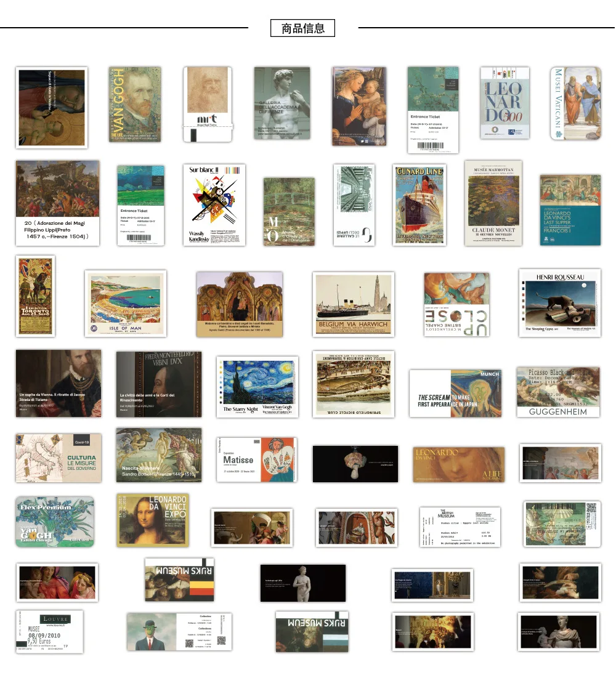Select the Leonardo A Life in Drawing ticket
This screenshot has height=675, width=616.
pyautogui.click(x=458, y=464)
